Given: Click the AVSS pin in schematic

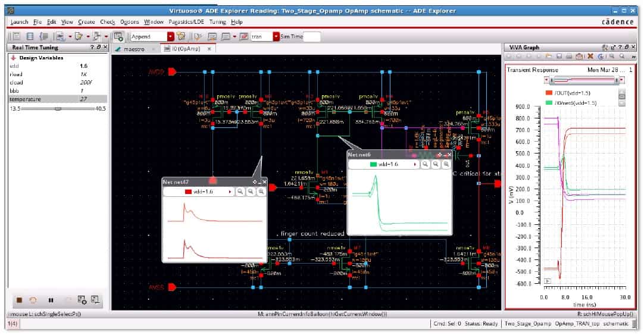Looking at the screenshot, I should (172, 287).
